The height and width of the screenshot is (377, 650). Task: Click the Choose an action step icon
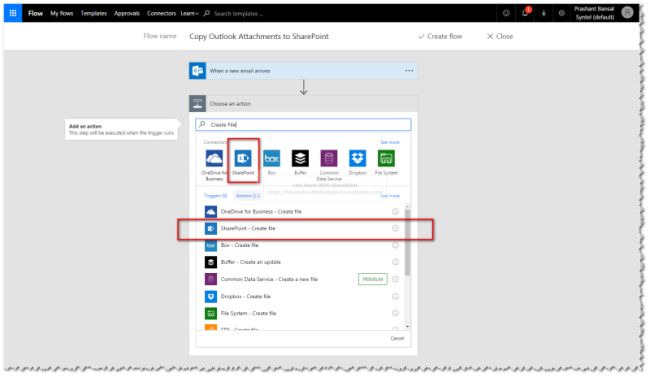(197, 104)
